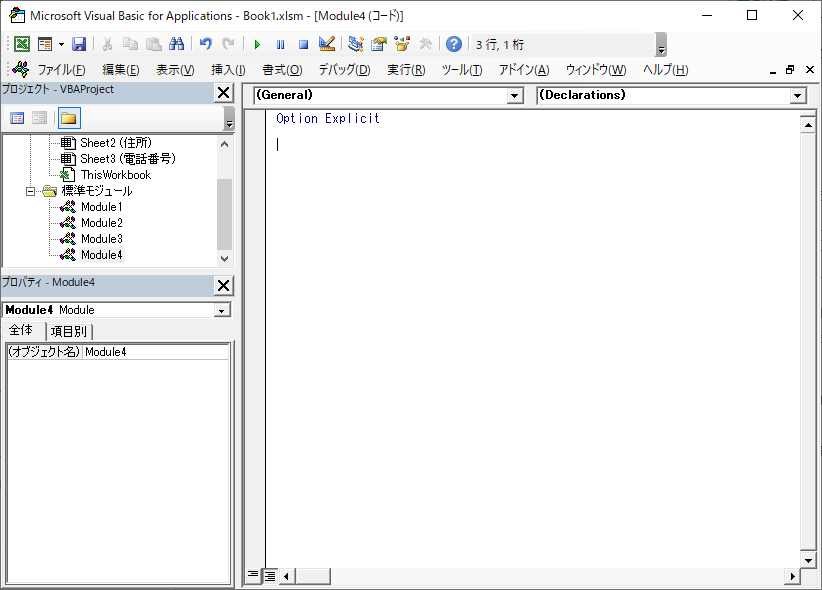Open Project panel toolbar options arrow

[229, 119]
